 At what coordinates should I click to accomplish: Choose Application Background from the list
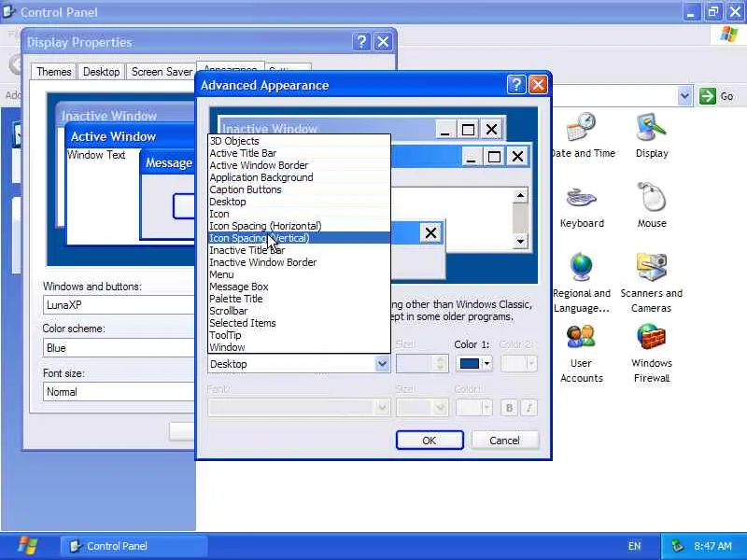pos(299,177)
